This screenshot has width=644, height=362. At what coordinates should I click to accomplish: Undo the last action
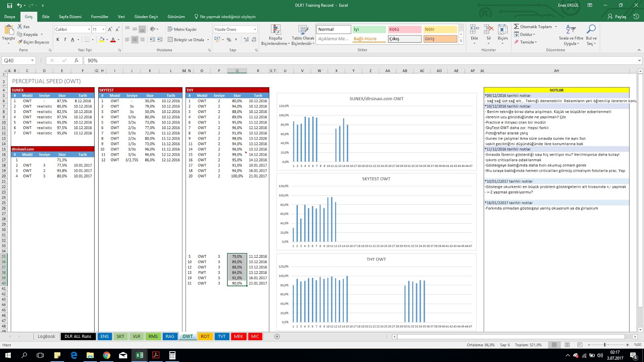coord(19,6)
